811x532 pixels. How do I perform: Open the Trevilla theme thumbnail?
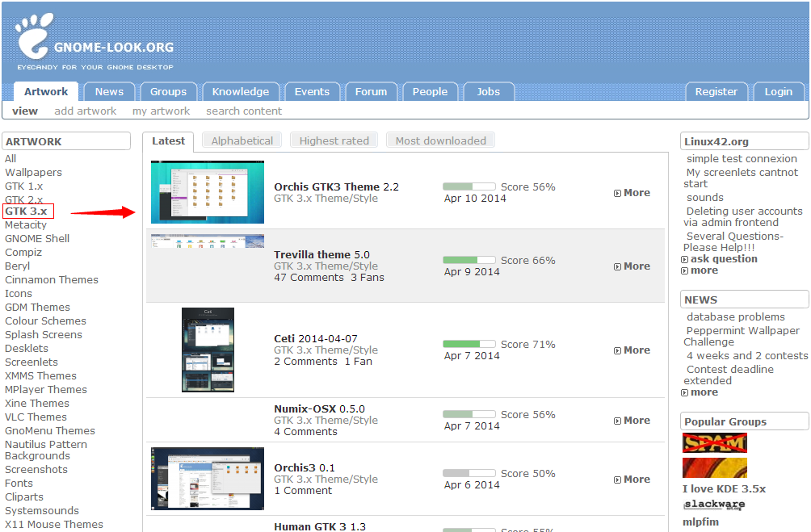[208, 241]
